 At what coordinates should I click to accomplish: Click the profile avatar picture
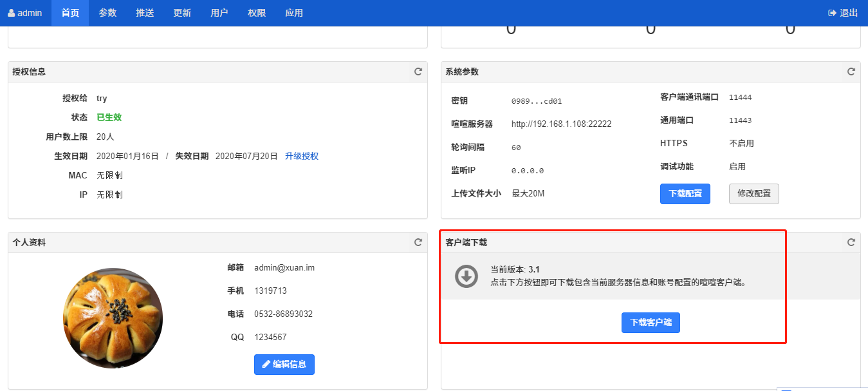113,318
